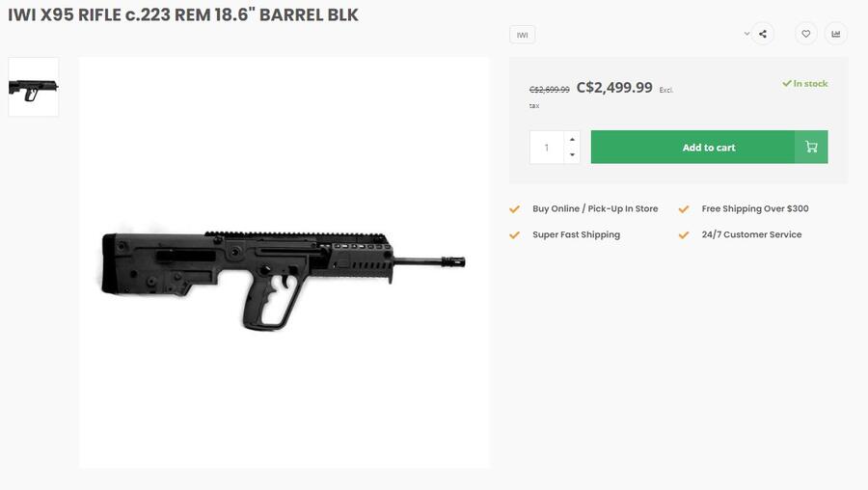Click checkmark next to Buy Online / Pick-Up
Image resolution: width=868 pixels, height=490 pixels.
point(515,209)
